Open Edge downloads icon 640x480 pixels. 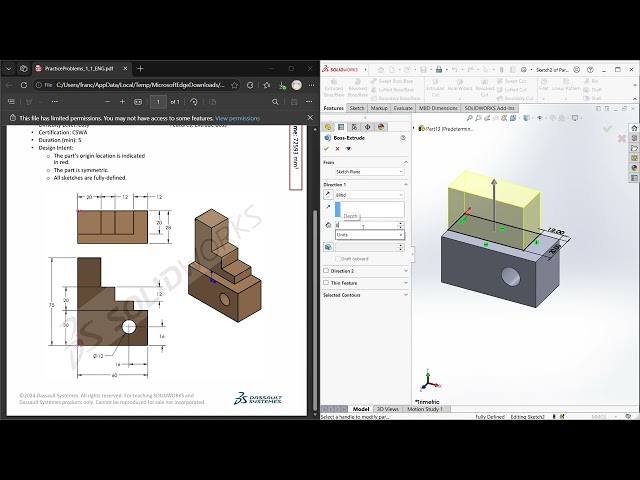(x=282, y=85)
